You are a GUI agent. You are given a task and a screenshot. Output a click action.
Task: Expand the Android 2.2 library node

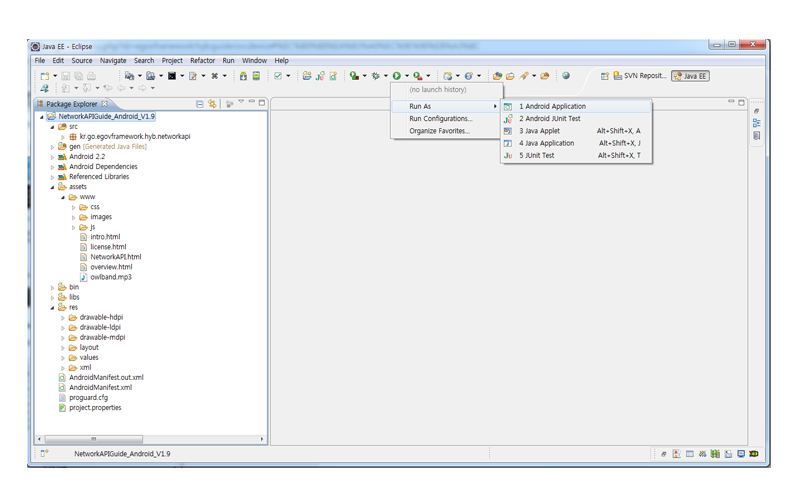tap(53, 157)
